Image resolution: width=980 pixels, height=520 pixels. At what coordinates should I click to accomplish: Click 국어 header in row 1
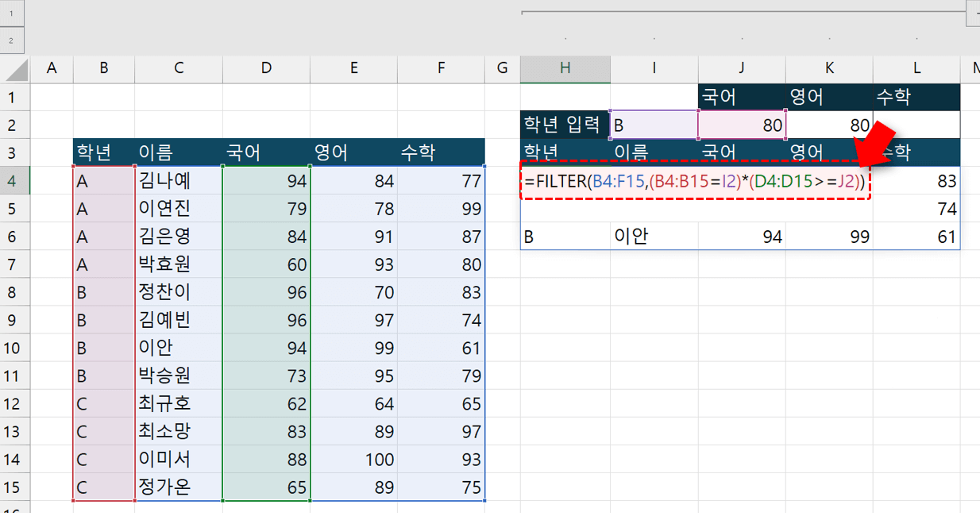point(741,97)
